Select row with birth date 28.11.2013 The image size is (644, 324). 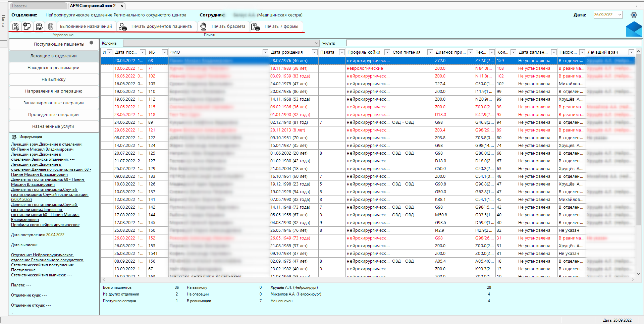coord(368,130)
